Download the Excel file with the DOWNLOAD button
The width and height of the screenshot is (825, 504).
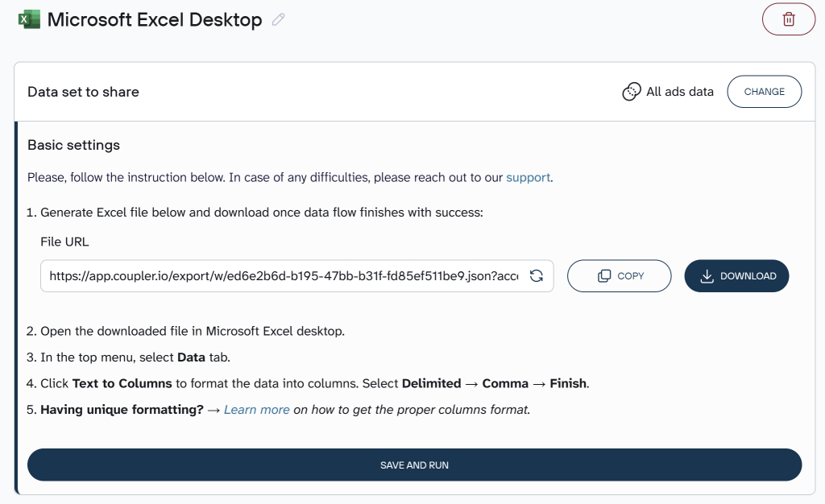(736, 276)
